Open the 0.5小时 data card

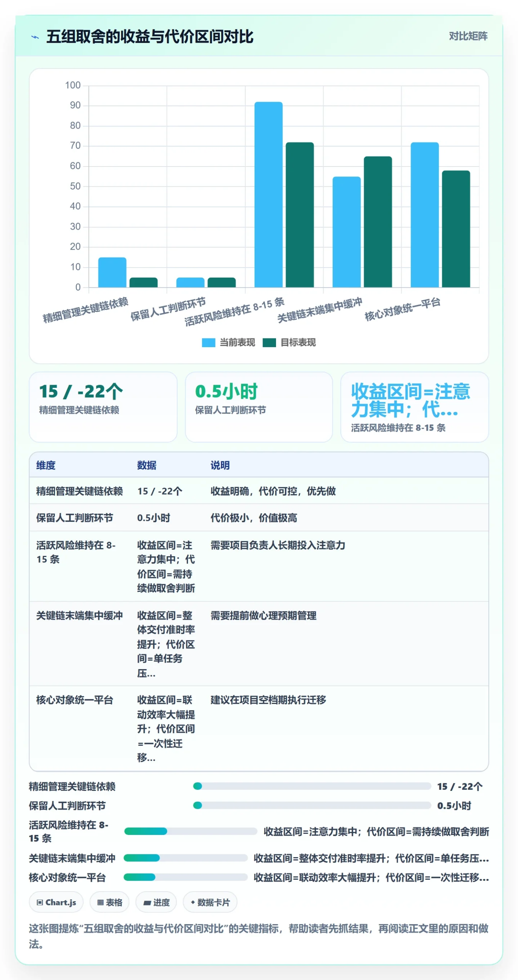coord(259,407)
